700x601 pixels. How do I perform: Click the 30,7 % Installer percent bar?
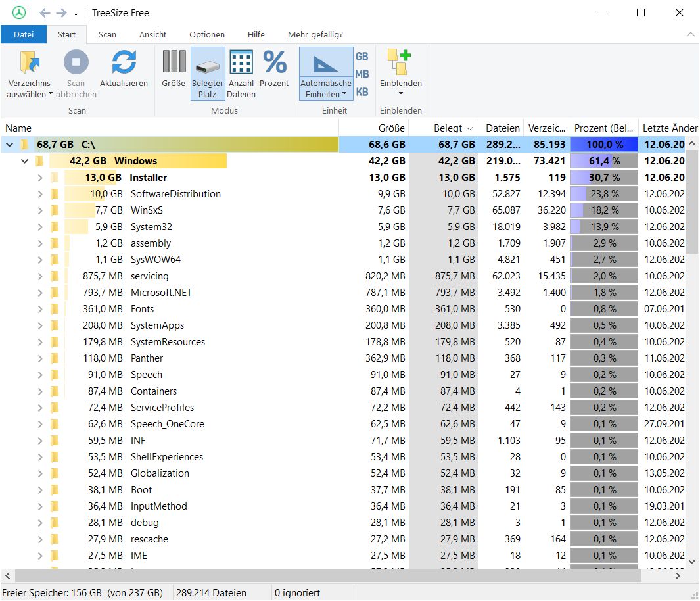(603, 178)
